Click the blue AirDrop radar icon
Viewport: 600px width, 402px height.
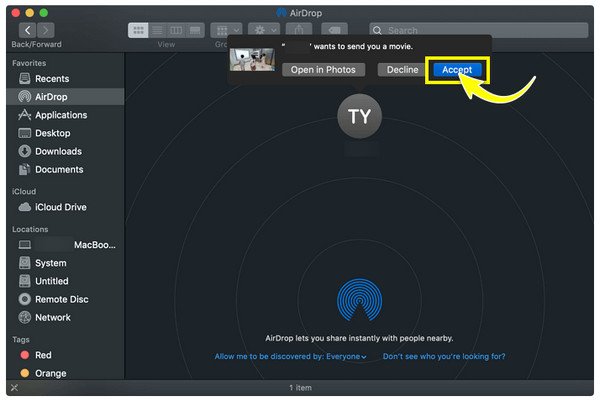click(x=359, y=300)
